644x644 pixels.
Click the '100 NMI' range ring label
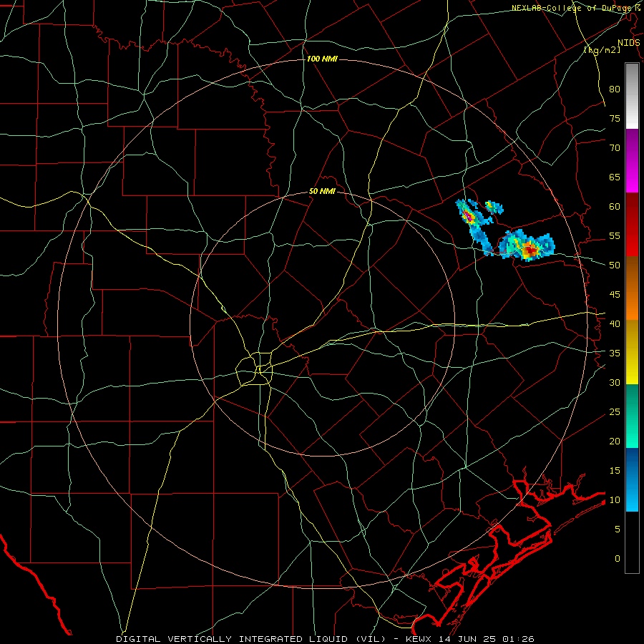(322, 59)
